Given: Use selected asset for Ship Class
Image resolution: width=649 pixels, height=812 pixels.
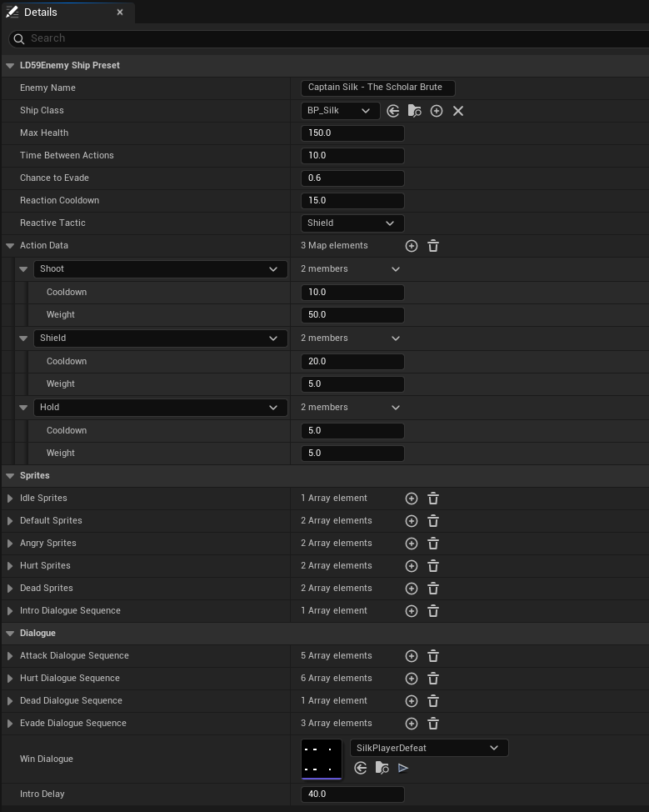Looking at the screenshot, I should [393, 111].
